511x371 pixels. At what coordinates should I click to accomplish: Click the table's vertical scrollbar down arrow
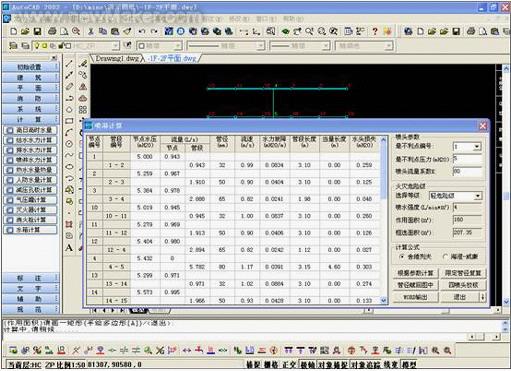[384, 300]
